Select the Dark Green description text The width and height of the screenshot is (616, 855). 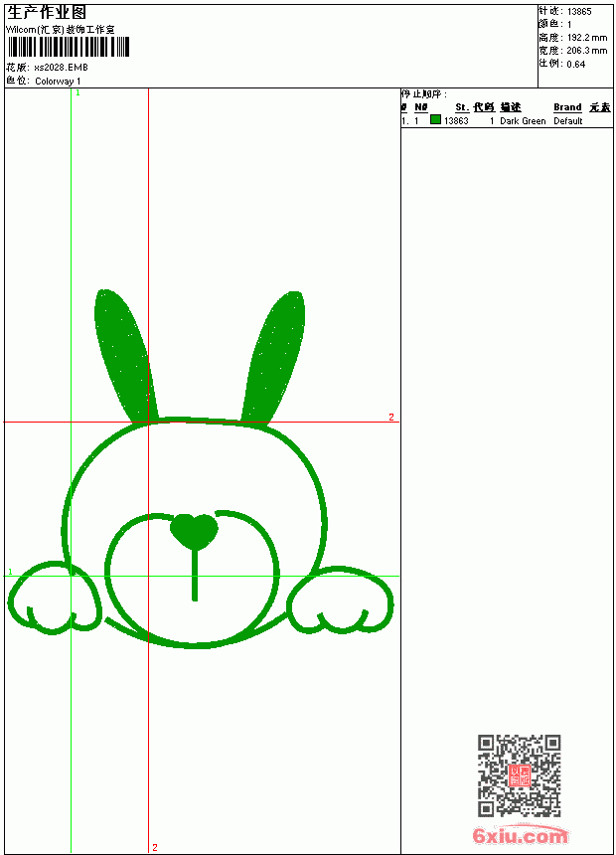(523, 121)
